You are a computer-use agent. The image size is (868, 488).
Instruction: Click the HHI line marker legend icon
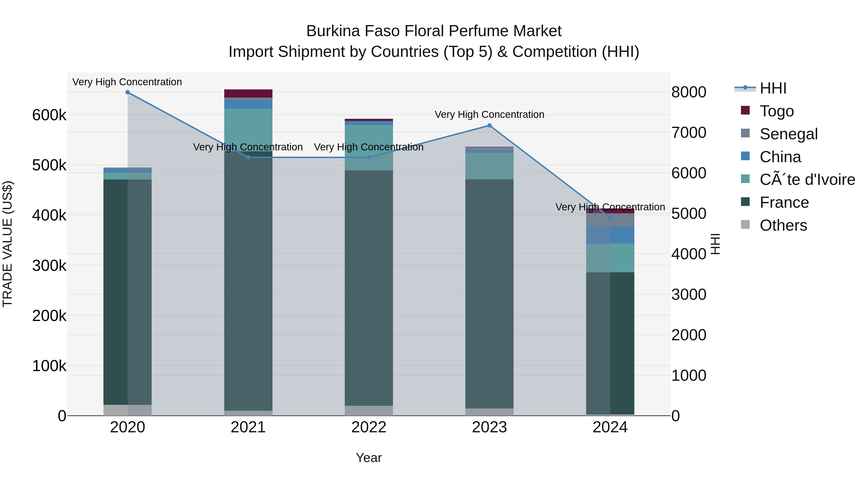(745, 87)
